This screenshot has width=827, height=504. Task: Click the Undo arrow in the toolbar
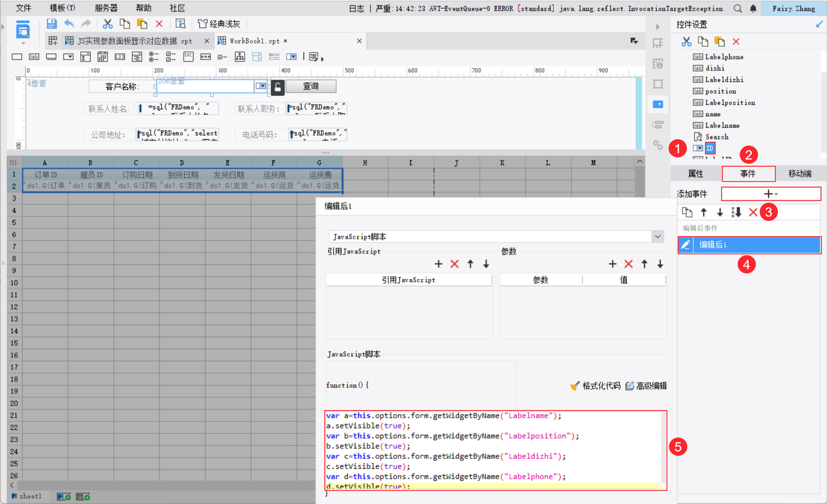click(69, 24)
